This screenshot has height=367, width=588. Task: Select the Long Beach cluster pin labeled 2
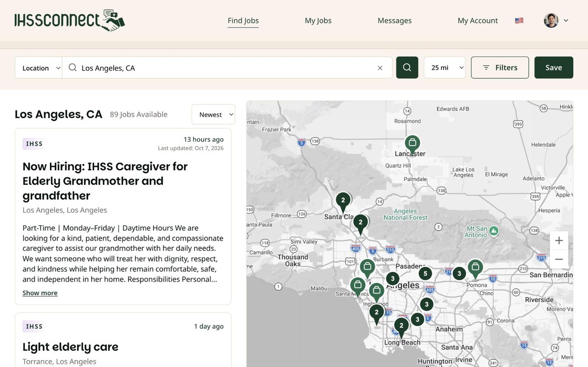click(x=401, y=327)
